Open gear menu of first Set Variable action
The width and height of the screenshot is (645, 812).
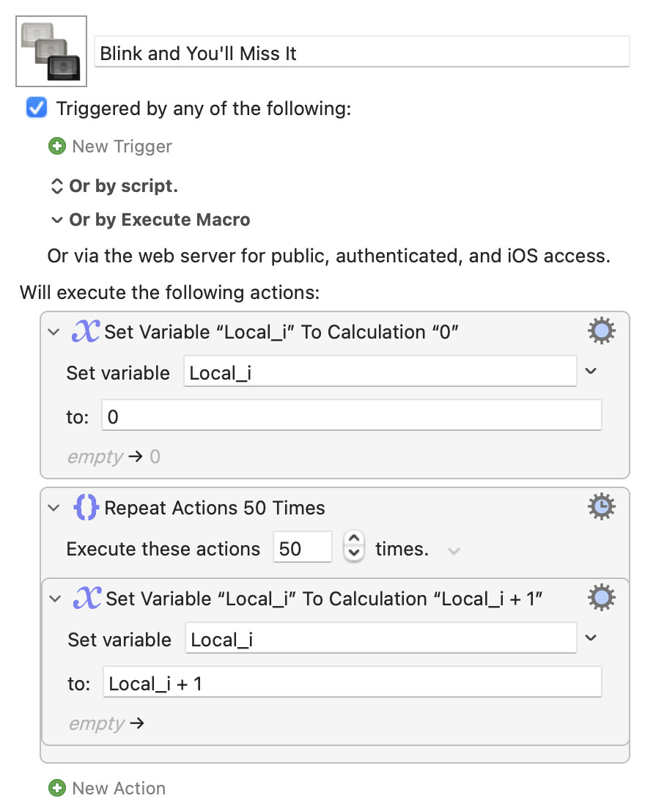coord(602,332)
